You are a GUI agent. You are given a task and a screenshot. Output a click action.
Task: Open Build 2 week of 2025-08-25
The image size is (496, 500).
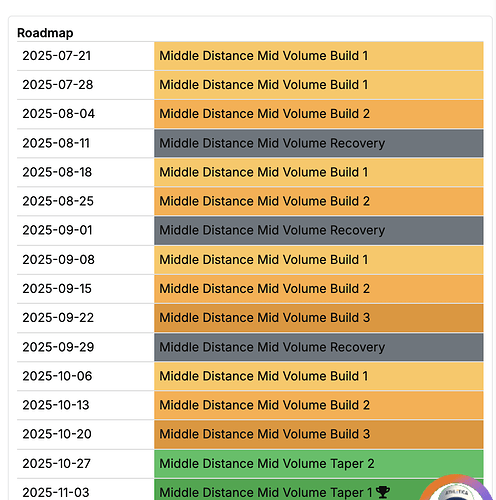click(x=319, y=201)
